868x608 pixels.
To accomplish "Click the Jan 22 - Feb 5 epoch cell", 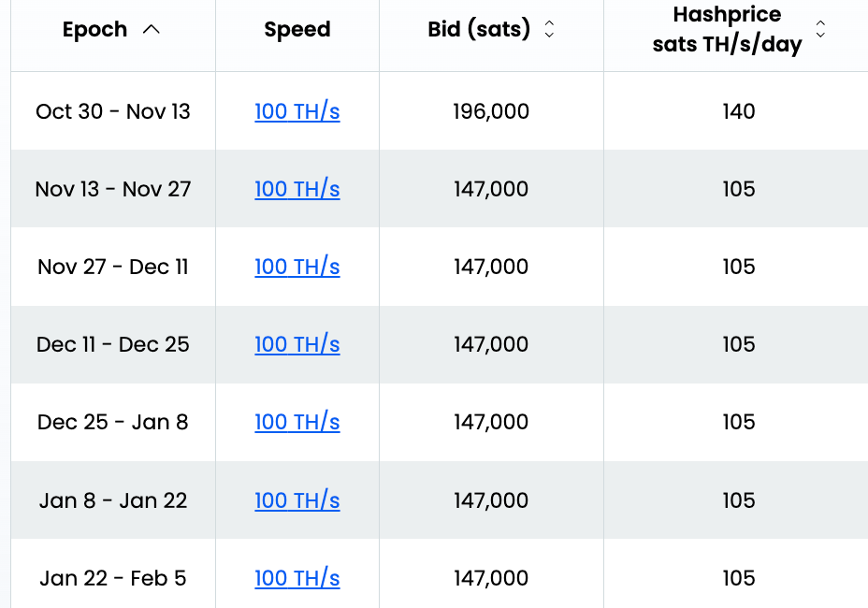I will (113, 579).
